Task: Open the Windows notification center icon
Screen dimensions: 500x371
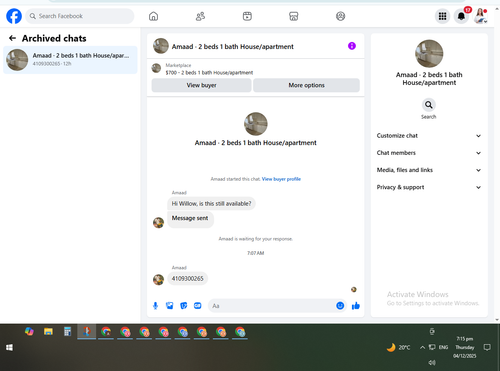Action: click(487, 347)
